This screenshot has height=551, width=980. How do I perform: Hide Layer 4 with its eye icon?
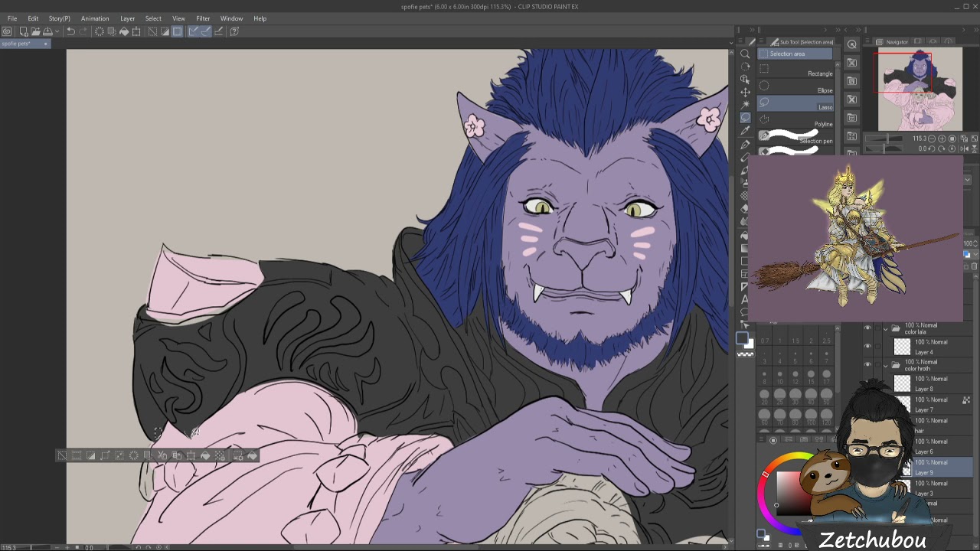click(x=867, y=347)
